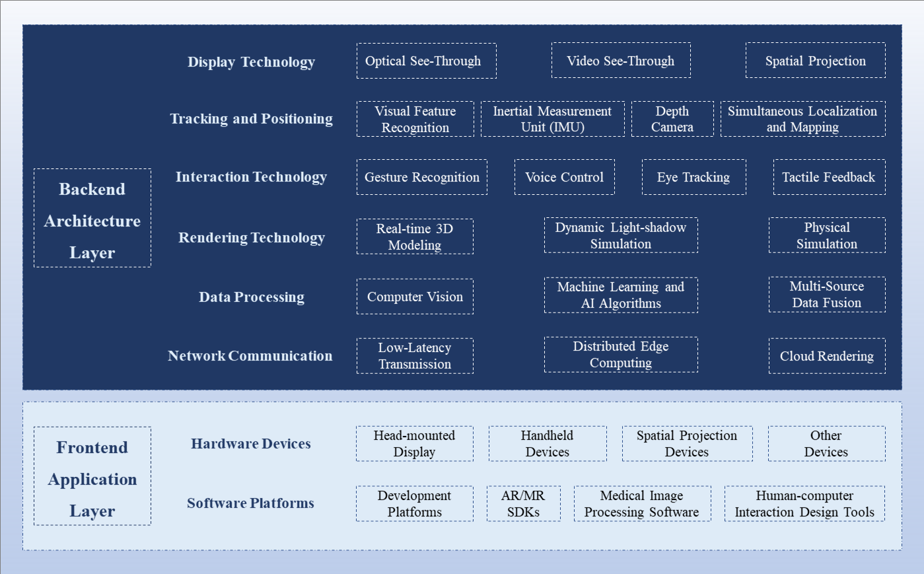924x574 pixels.
Task: Select Human-computer Interaction Design Tools box
Action: 804,504
